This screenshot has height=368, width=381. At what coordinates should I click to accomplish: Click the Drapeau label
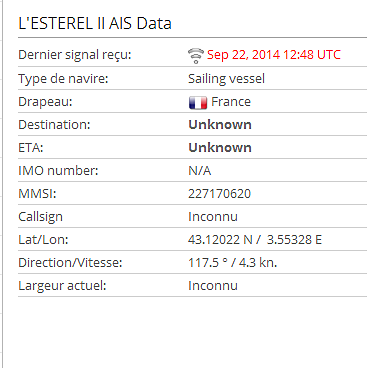(45, 102)
